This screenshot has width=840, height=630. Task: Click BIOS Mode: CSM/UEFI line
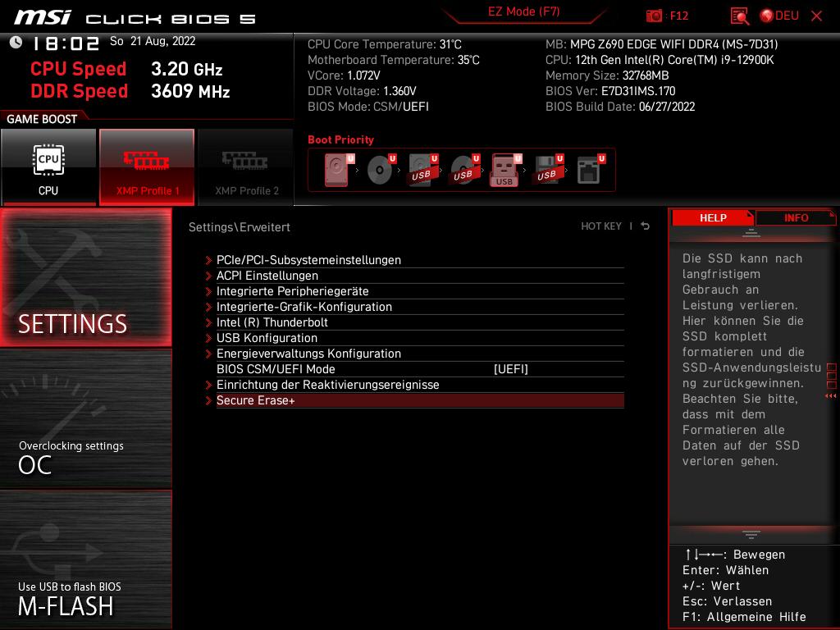[x=368, y=107]
